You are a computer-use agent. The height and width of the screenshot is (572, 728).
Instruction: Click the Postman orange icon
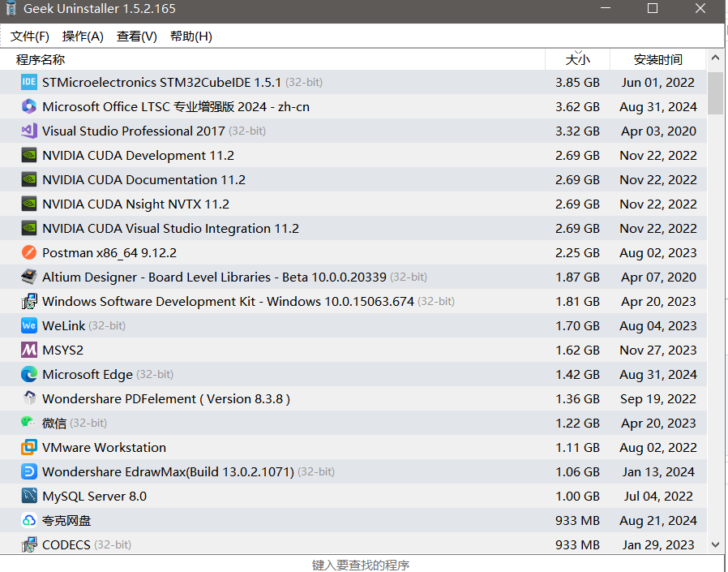29,252
